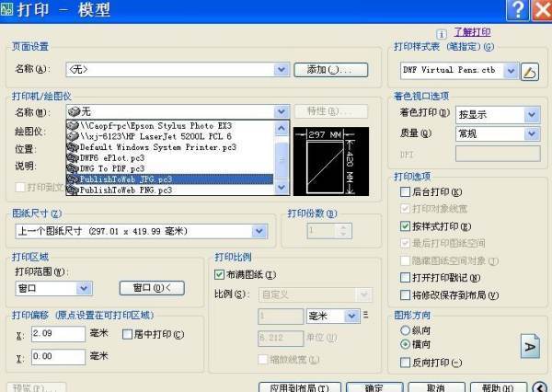Click the 确定 button
552x392 pixels.
[x=374, y=387]
